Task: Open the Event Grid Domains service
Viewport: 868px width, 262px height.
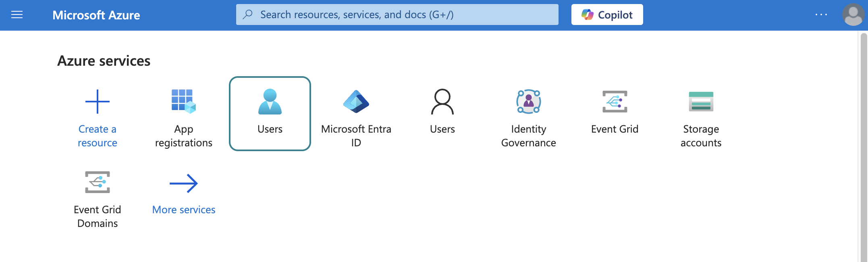Action: pos(98,182)
